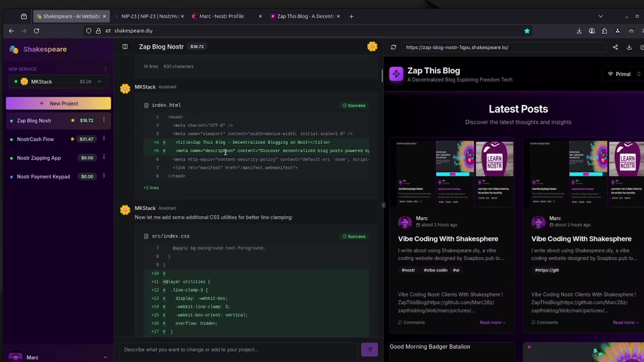
Task: Open NSP Service options dots
Action: (x=105, y=69)
